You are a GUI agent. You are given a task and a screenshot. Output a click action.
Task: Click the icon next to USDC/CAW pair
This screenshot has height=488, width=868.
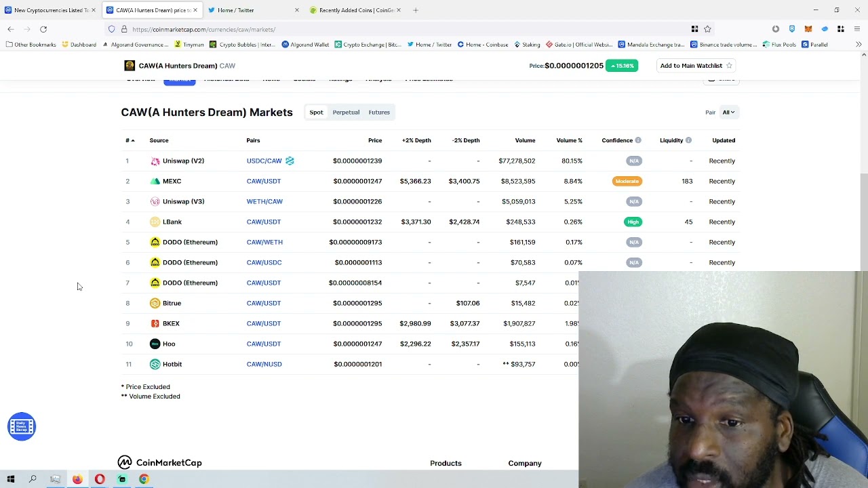tap(290, 161)
